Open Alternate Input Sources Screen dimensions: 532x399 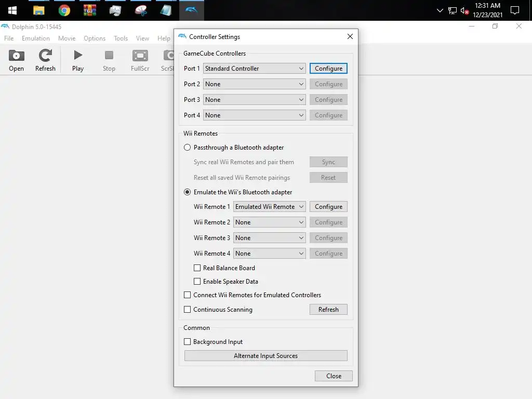pyautogui.click(x=265, y=355)
